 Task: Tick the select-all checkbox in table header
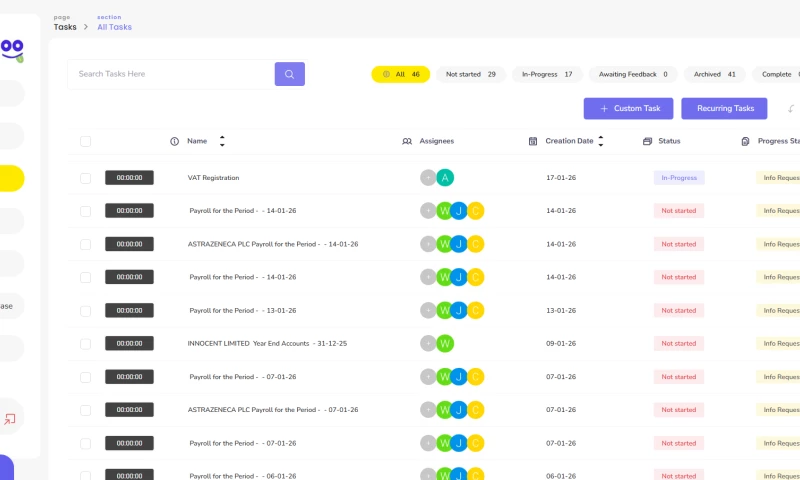[85, 141]
